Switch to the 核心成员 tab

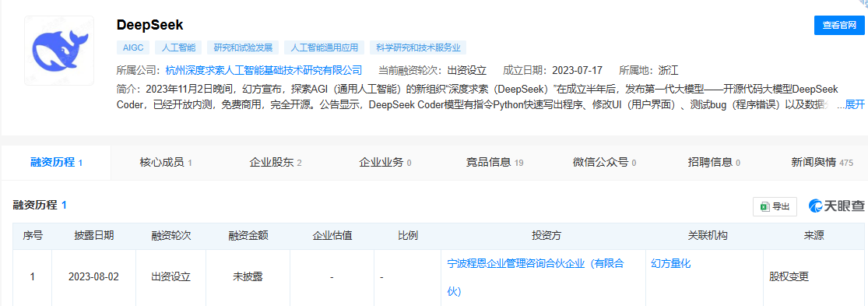(x=166, y=163)
